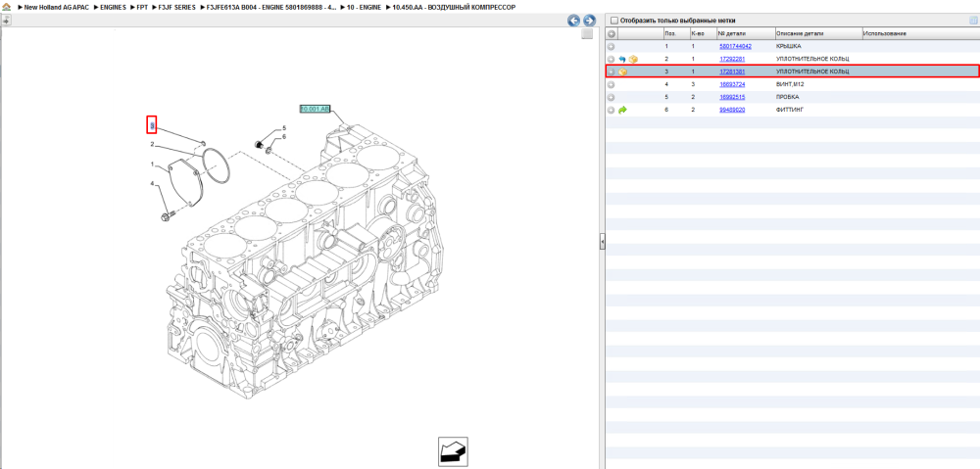
Task: Sort by № детали column header
Action: (x=745, y=33)
